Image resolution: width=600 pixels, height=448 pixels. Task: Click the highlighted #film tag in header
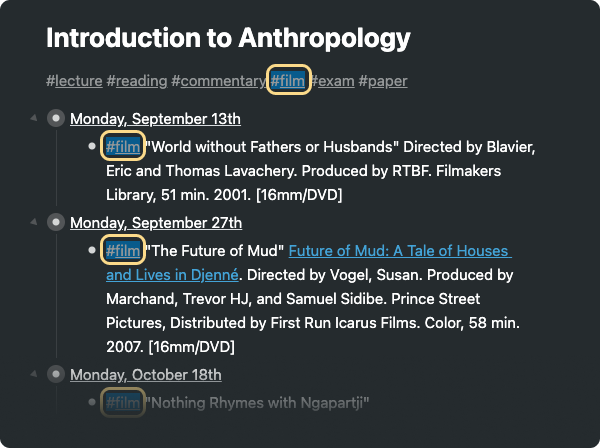click(289, 80)
